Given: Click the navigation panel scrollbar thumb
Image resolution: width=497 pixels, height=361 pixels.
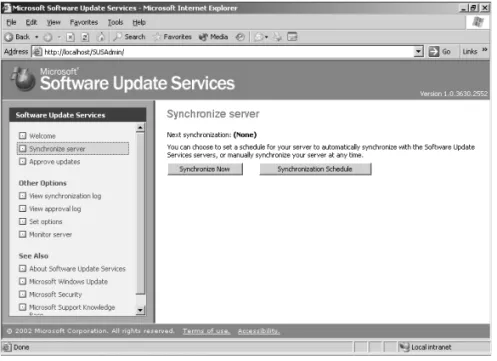Looking at the screenshot, I should (x=140, y=213).
